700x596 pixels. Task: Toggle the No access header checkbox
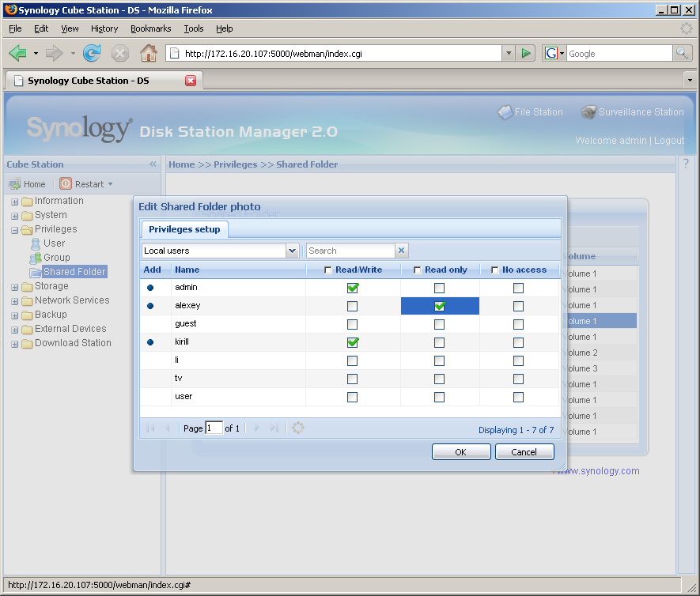pyautogui.click(x=494, y=270)
